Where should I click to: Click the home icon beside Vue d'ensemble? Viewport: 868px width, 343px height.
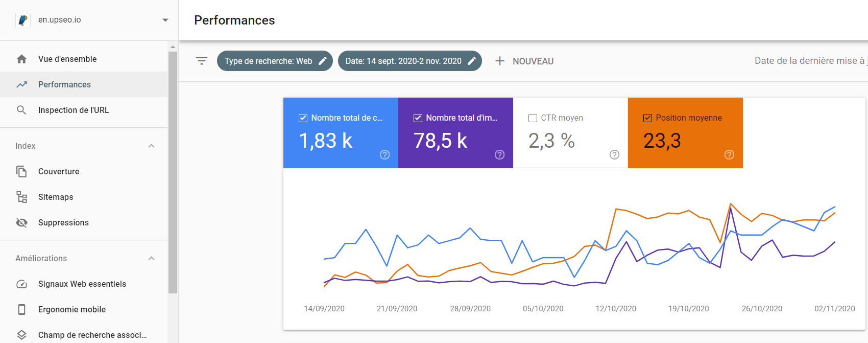(21, 59)
